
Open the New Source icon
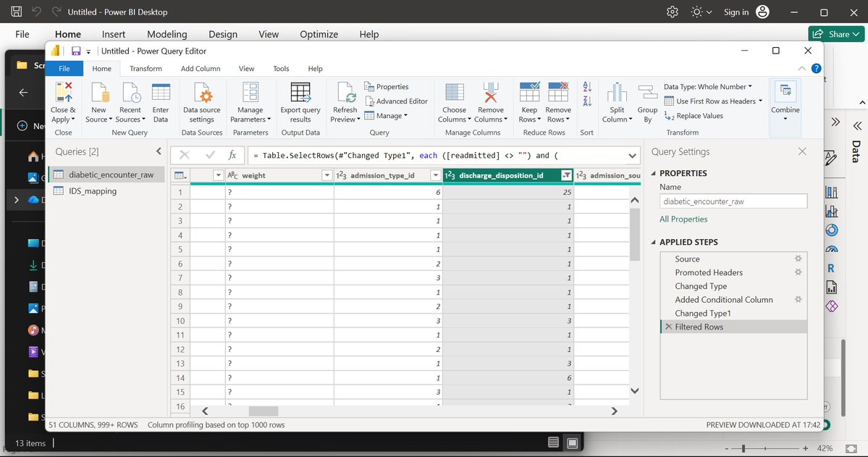pos(99,92)
